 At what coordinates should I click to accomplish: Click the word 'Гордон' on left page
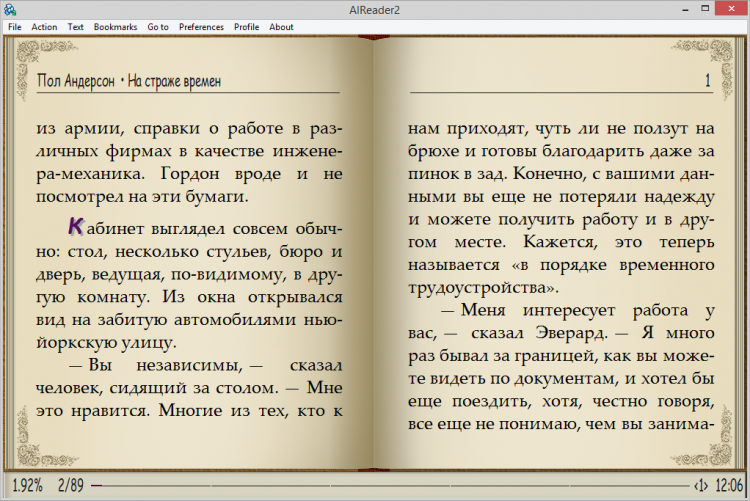[189, 174]
